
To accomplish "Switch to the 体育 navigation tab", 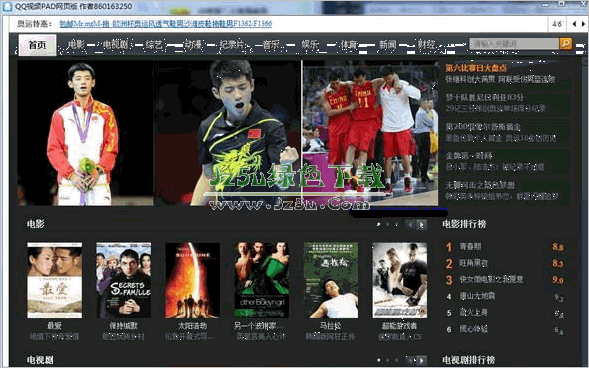I will 349,44.
